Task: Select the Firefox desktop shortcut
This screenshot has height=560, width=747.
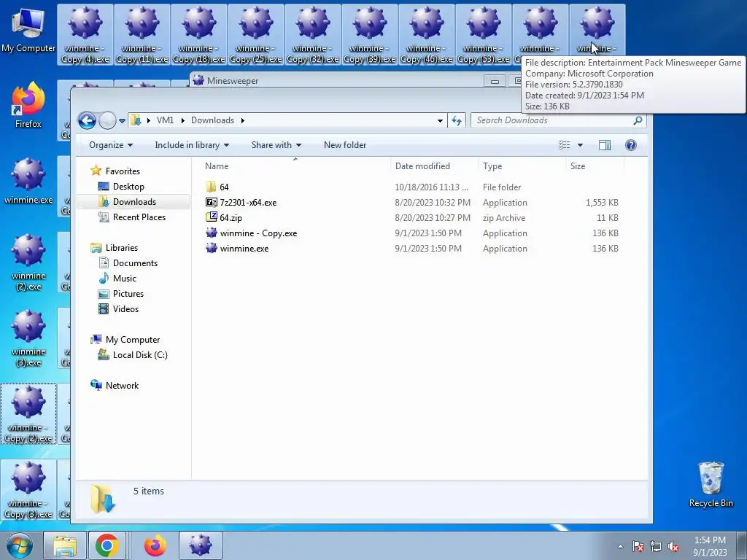Action: pos(28,106)
